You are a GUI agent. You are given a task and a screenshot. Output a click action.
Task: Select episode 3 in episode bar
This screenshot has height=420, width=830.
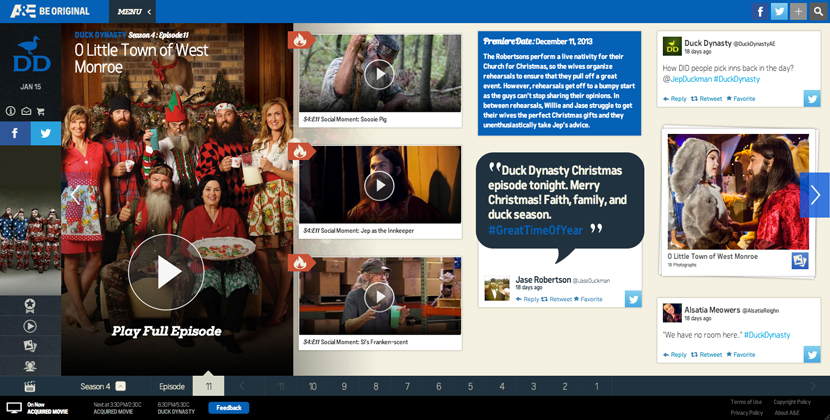click(534, 386)
